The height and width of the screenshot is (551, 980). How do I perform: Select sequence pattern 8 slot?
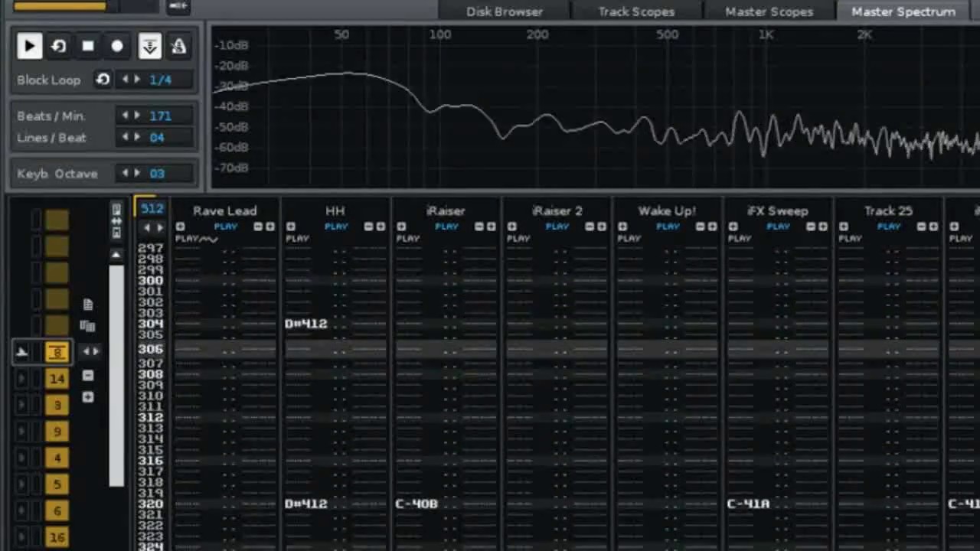(x=57, y=353)
